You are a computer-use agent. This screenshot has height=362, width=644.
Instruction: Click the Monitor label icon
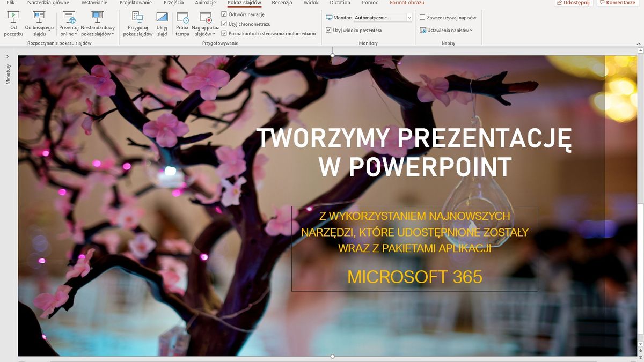click(x=329, y=18)
